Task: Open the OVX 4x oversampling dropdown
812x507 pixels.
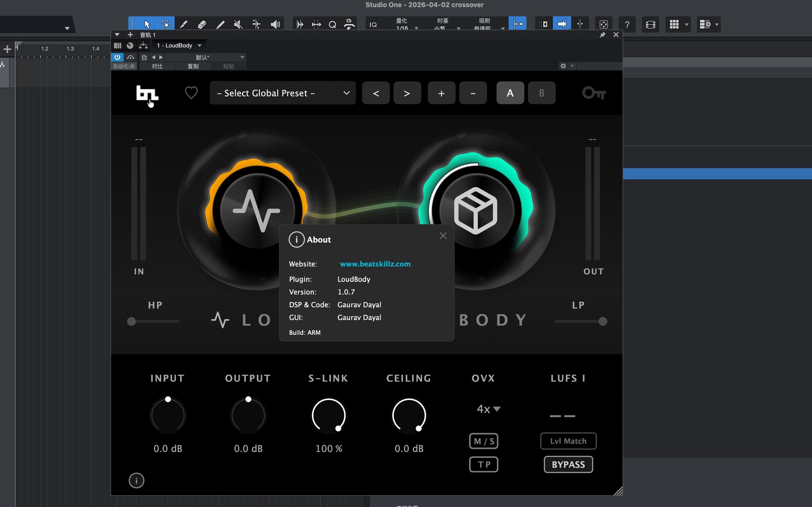Action: [x=488, y=409]
